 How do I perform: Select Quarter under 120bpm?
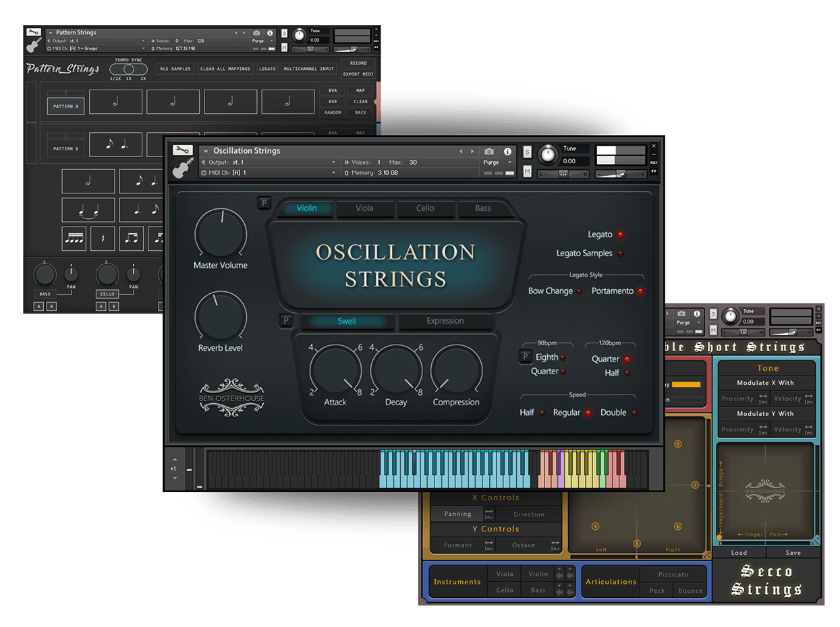(627, 359)
